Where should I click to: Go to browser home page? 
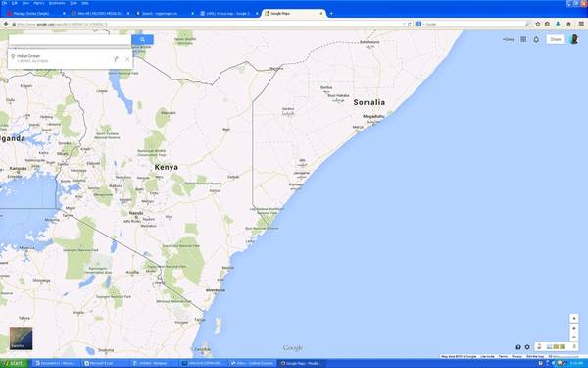pos(568,24)
